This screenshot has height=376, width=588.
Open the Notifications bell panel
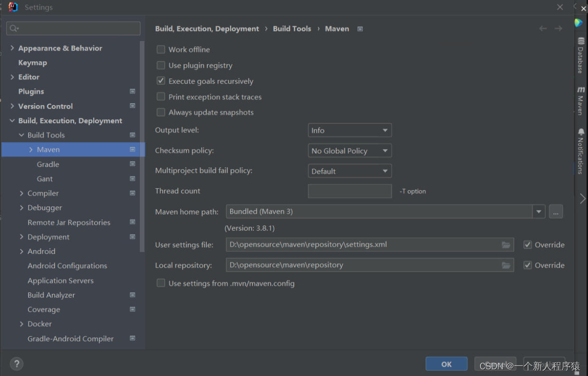click(x=581, y=151)
